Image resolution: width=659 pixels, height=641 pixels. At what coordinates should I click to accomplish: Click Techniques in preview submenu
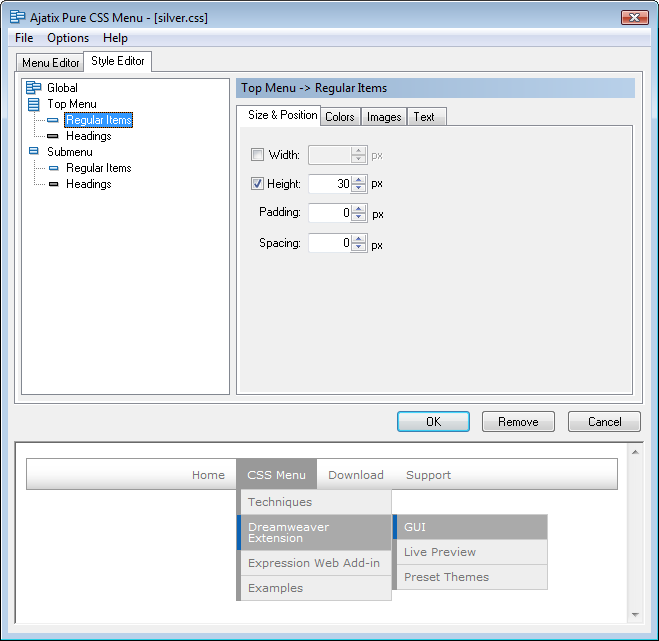pyautogui.click(x=314, y=502)
